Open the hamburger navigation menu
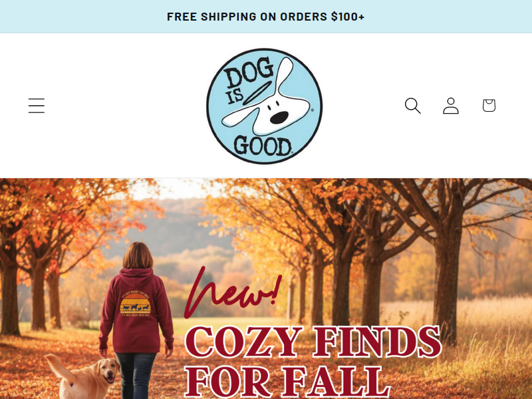Viewport: 532px width, 399px height. point(37,106)
